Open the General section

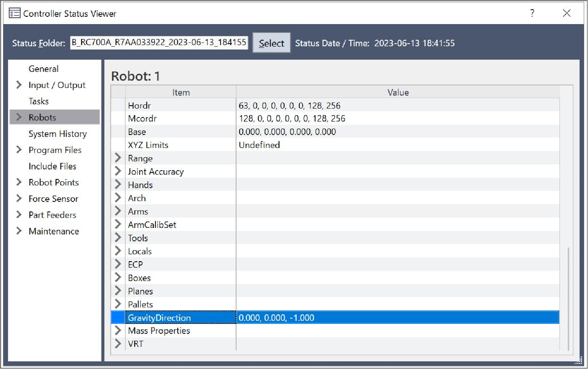(x=44, y=69)
